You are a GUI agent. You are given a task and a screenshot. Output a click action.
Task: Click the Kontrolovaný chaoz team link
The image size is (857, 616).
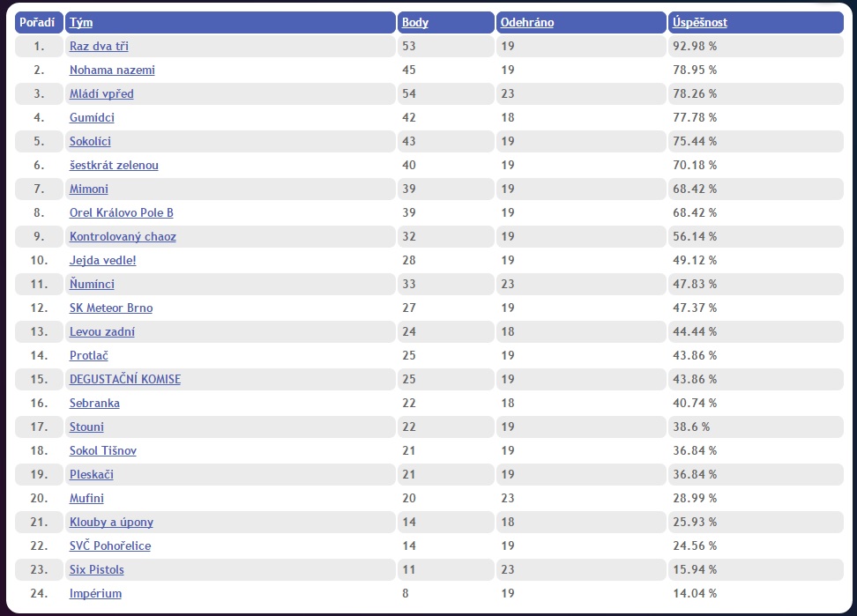(123, 236)
